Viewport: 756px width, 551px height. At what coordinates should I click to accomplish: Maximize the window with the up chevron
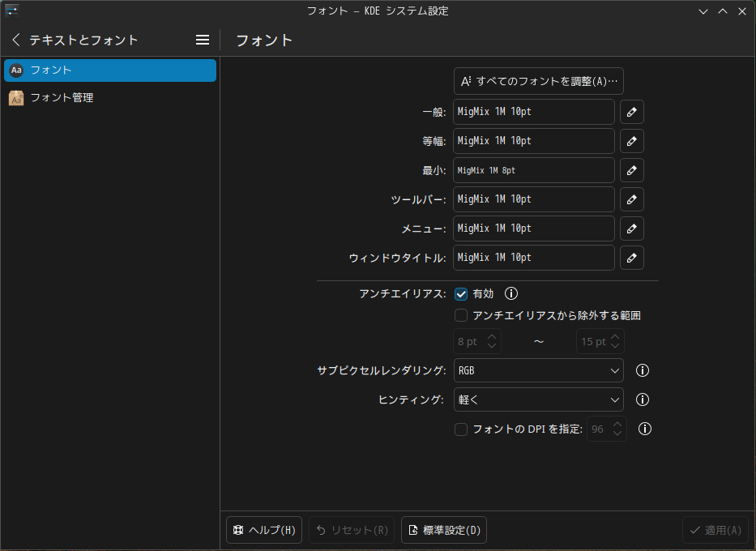click(x=723, y=11)
